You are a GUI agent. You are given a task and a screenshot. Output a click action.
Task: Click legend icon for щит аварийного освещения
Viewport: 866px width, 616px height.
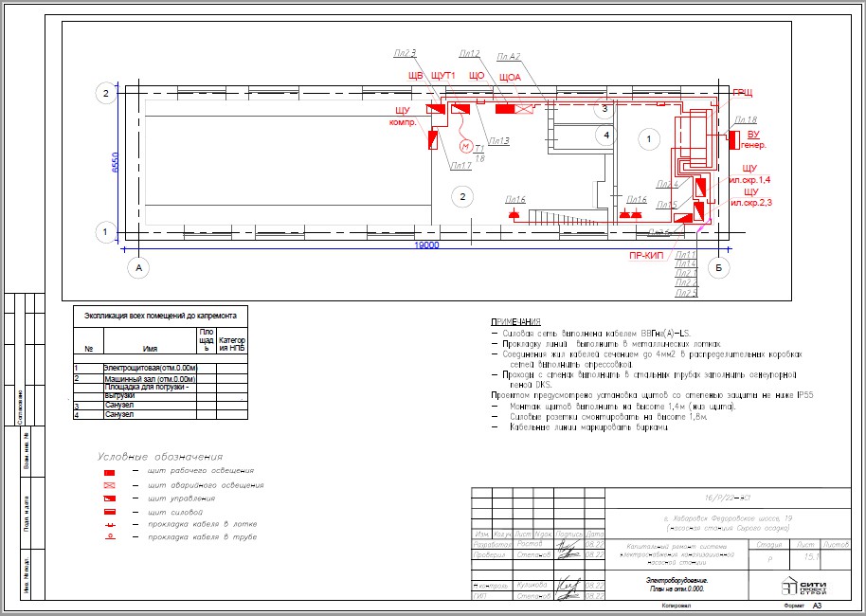pos(109,485)
